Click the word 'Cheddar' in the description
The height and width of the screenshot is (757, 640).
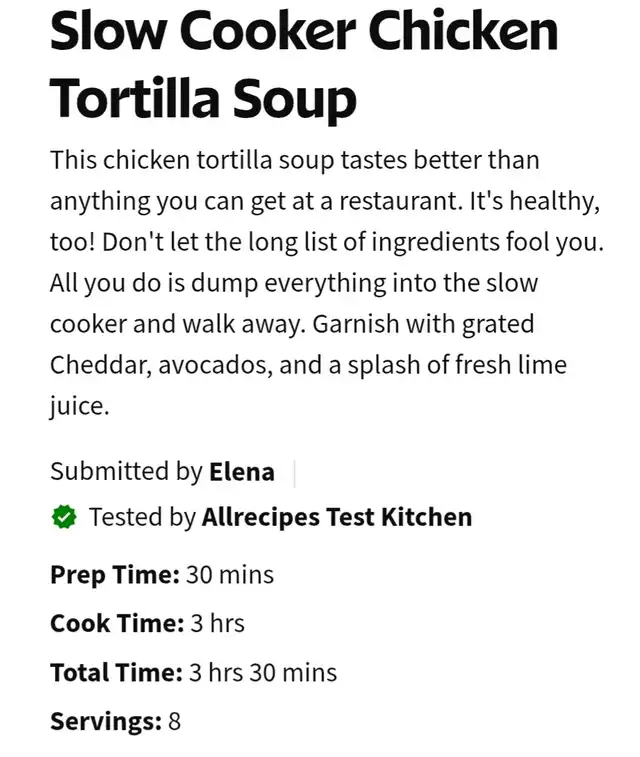coord(101,365)
